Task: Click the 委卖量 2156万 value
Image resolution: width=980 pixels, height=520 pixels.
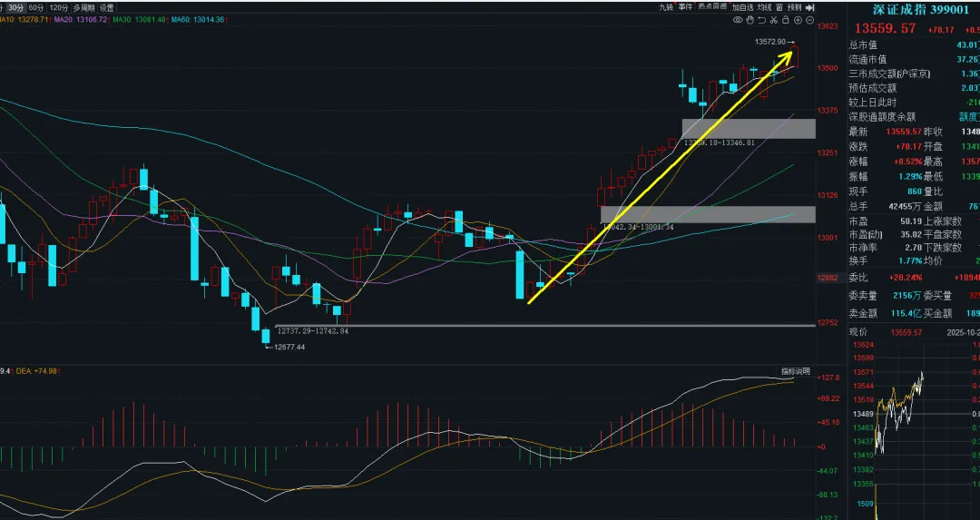Action: point(907,296)
